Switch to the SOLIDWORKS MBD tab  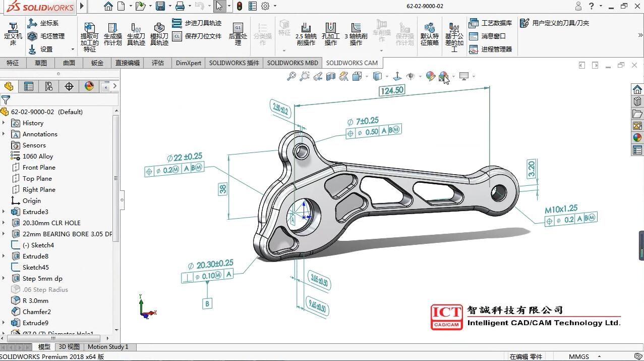click(x=292, y=63)
